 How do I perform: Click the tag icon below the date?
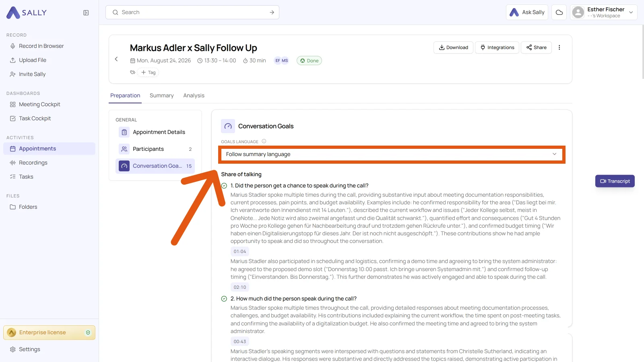(x=132, y=72)
